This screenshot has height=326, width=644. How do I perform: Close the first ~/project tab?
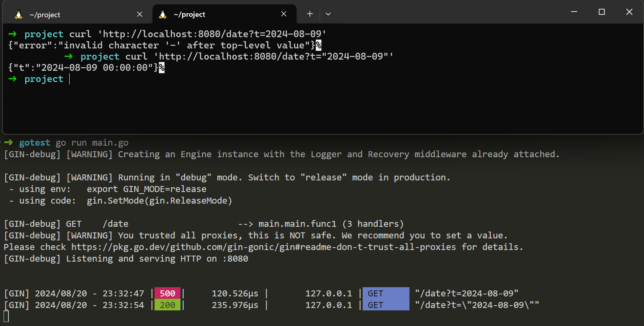(x=140, y=14)
